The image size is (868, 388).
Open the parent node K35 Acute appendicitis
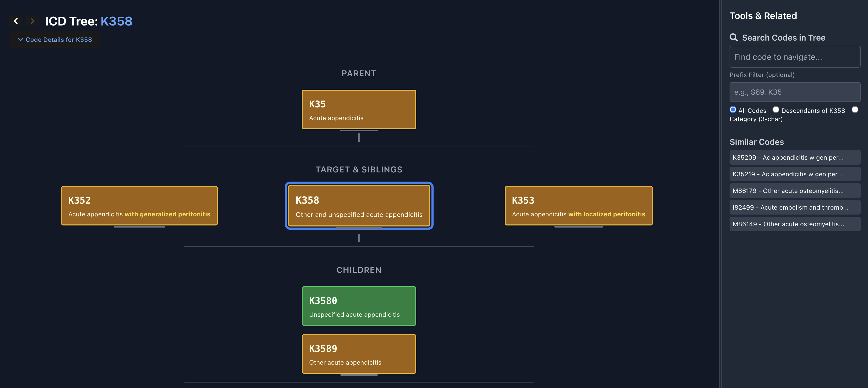(359, 109)
